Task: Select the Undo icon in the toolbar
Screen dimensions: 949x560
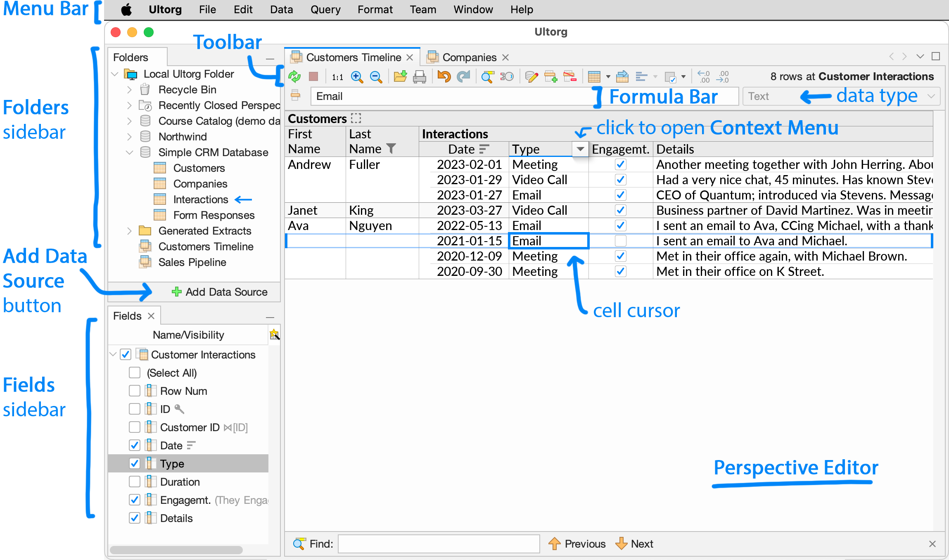Action: pos(444,76)
